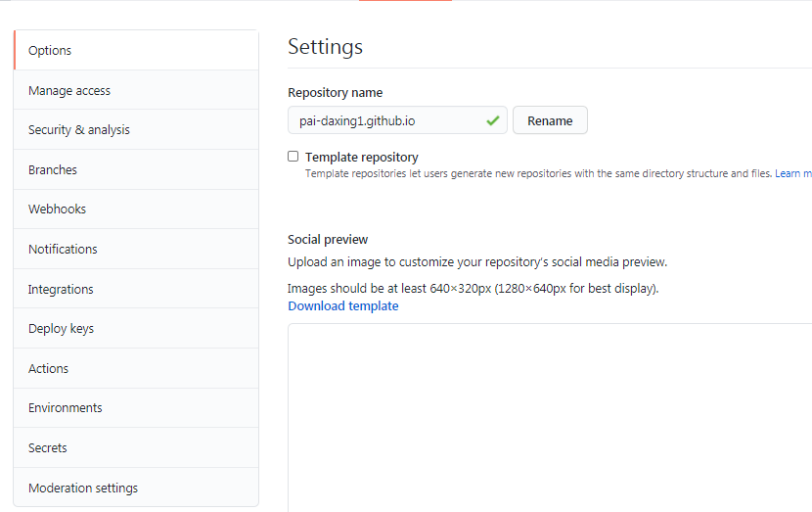
Task: Open Notifications settings
Action: (63, 250)
